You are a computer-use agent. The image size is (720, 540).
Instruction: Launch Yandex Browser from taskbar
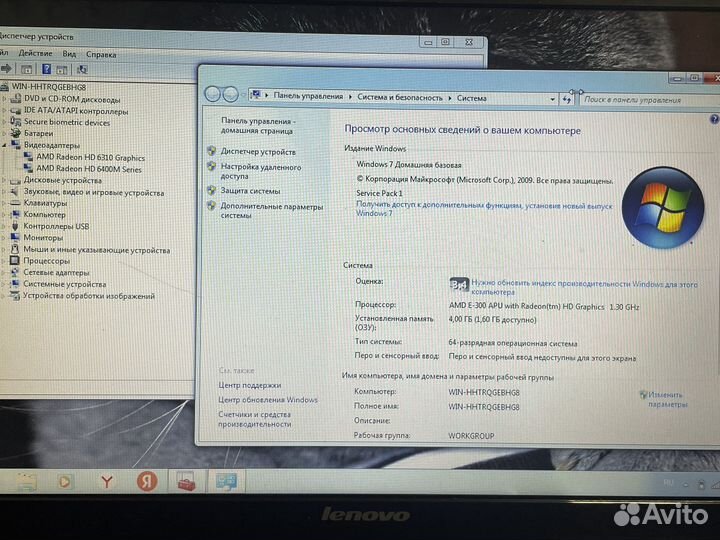107,482
